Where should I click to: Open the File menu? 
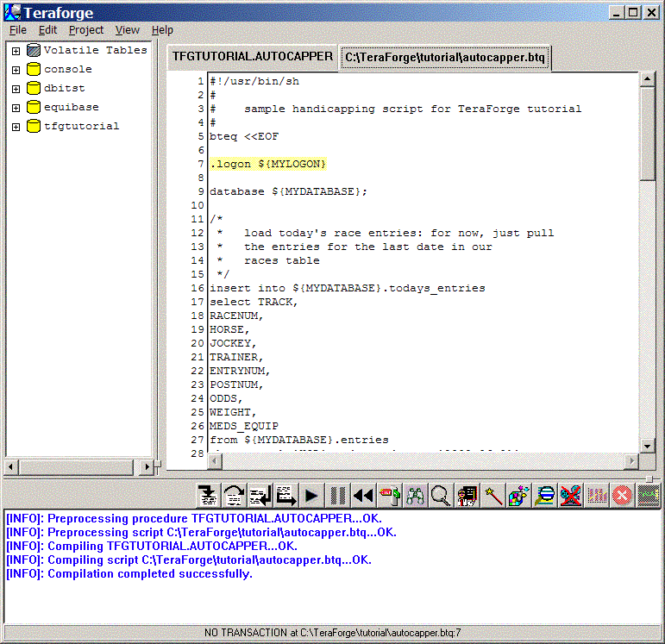[x=18, y=30]
